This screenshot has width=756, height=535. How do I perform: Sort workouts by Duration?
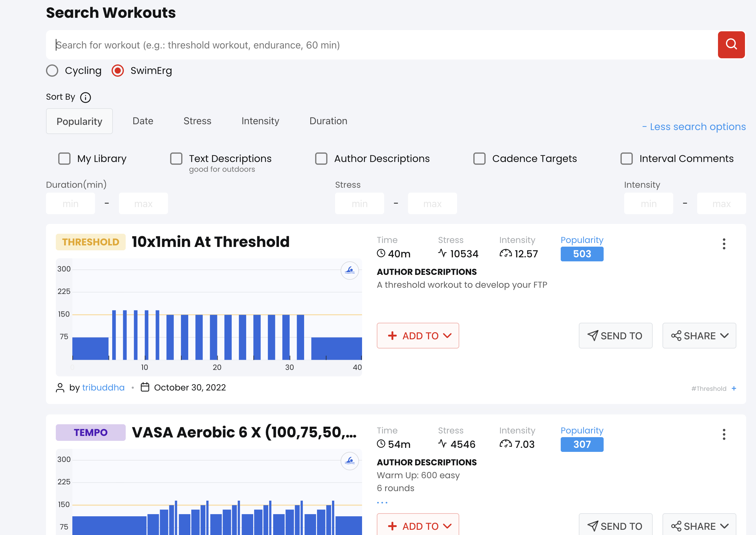[328, 121]
